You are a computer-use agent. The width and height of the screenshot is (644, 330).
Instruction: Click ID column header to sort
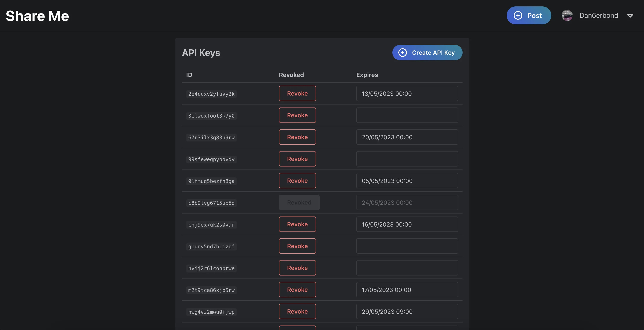pyautogui.click(x=189, y=75)
